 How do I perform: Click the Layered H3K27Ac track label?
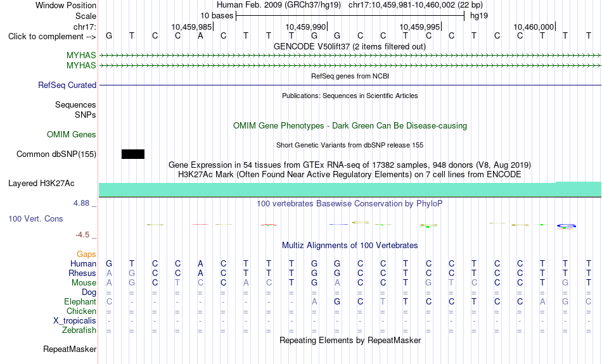click(41, 184)
